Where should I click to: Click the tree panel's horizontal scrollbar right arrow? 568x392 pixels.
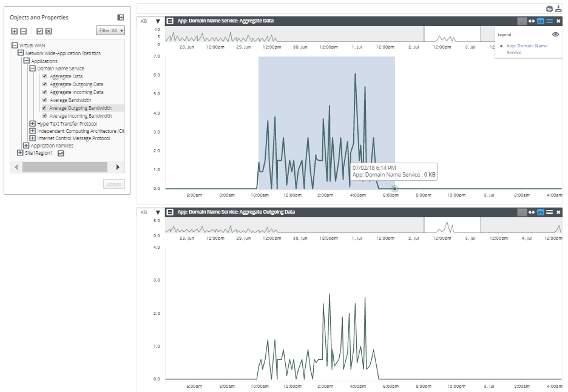point(118,167)
